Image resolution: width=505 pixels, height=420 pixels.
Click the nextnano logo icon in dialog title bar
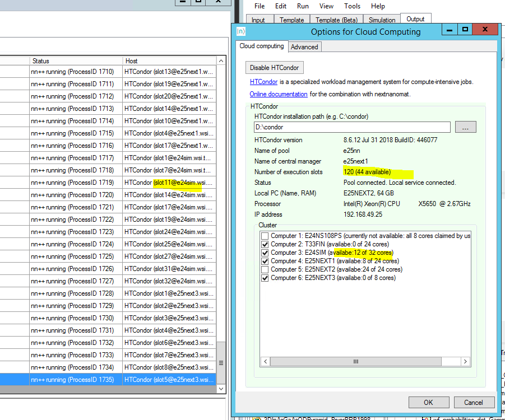tap(240, 31)
